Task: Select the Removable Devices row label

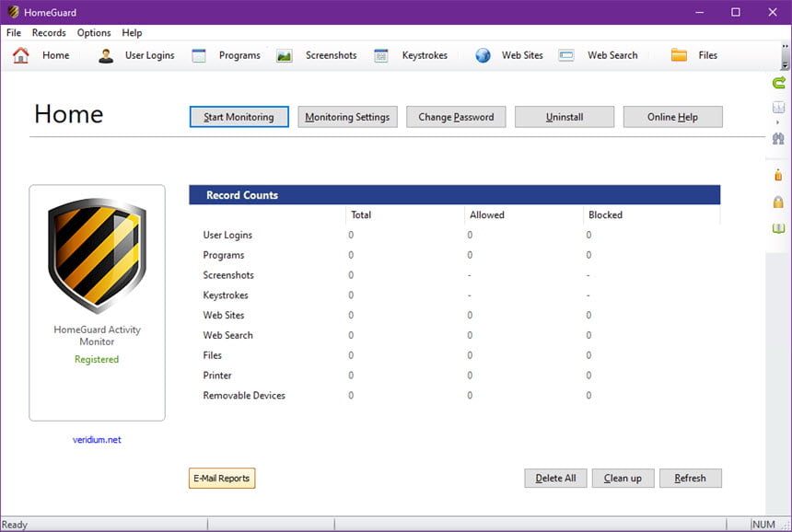Action: pyautogui.click(x=244, y=396)
